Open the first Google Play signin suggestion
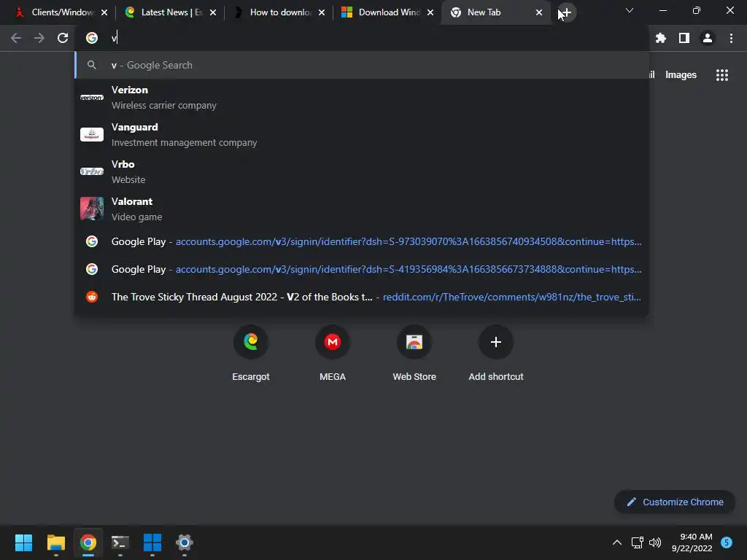The image size is (747, 560). (x=362, y=241)
